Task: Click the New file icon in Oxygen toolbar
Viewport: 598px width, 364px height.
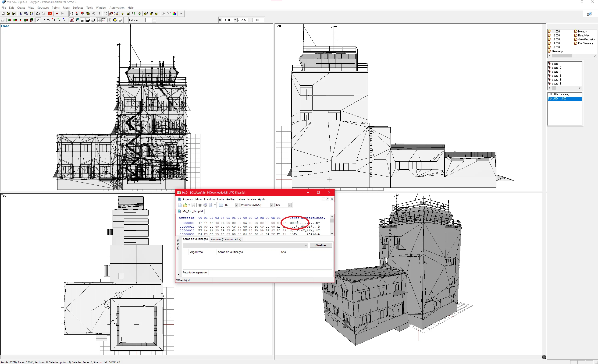Action: click(x=3, y=14)
